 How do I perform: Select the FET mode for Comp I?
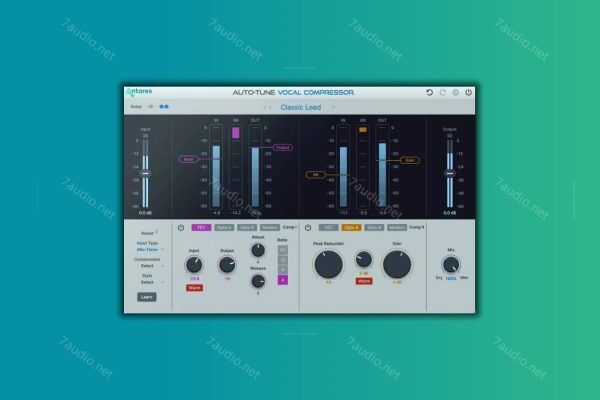tap(201, 228)
